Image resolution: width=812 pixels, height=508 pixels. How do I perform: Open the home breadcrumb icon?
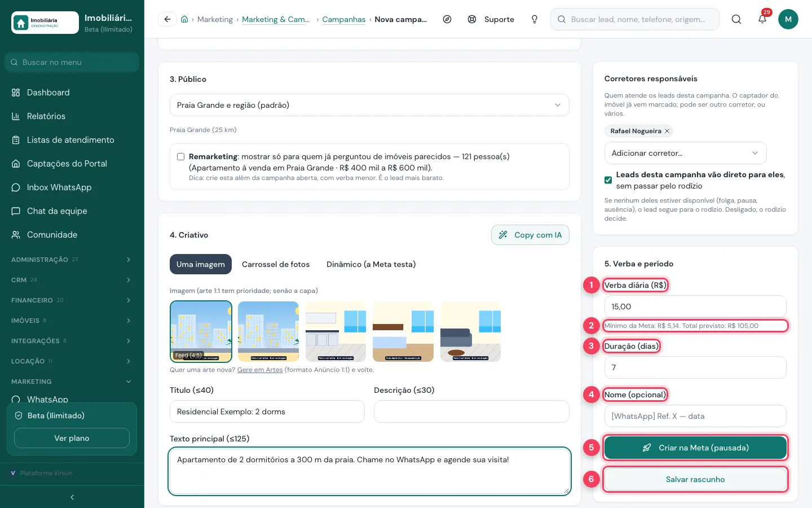184,19
